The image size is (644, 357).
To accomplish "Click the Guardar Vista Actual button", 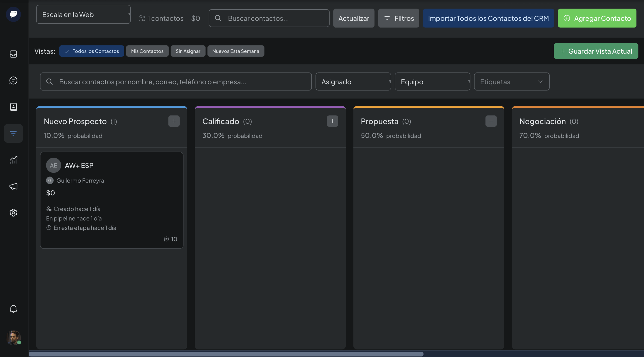I will click(x=596, y=51).
